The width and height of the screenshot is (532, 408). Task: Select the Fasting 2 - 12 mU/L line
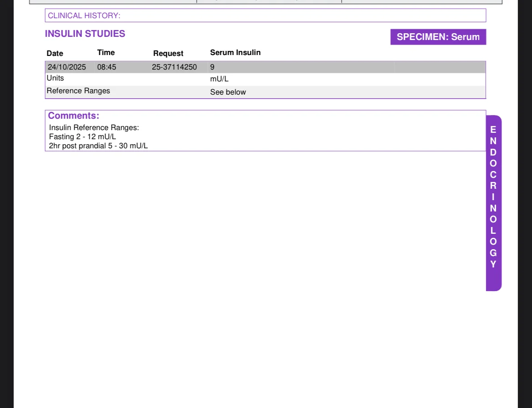pos(82,137)
